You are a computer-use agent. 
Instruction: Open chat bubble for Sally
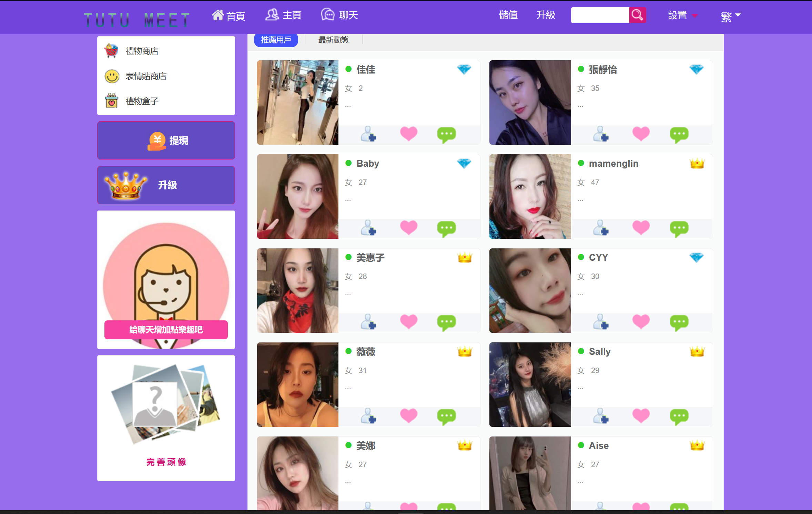click(679, 417)
